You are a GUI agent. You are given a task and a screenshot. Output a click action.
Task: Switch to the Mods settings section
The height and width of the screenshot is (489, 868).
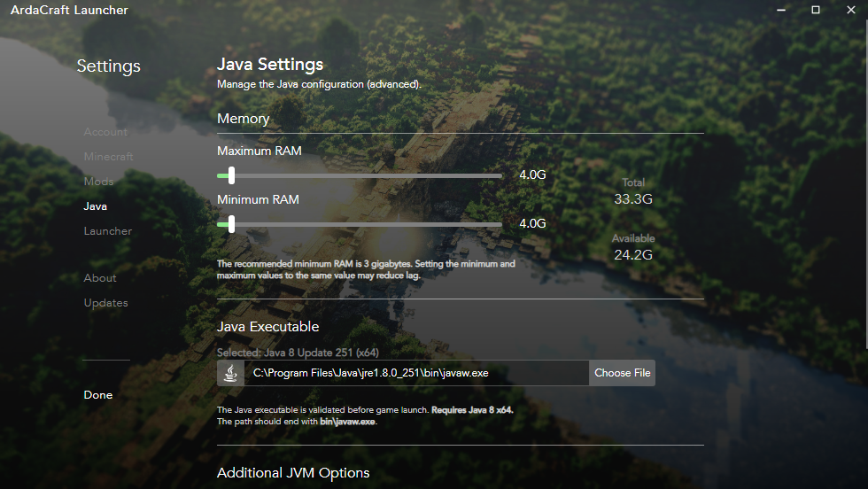pyautogui.click(x=98, y=181)
